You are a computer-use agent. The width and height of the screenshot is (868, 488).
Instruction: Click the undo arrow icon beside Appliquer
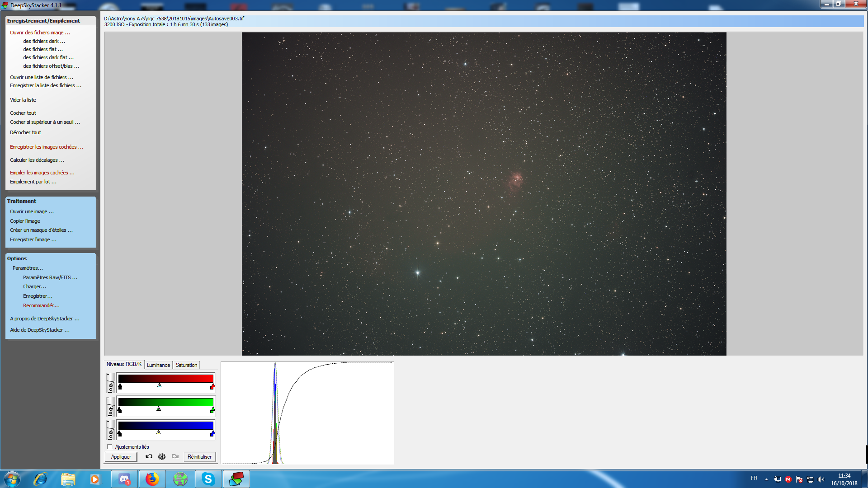coord(149,456)
